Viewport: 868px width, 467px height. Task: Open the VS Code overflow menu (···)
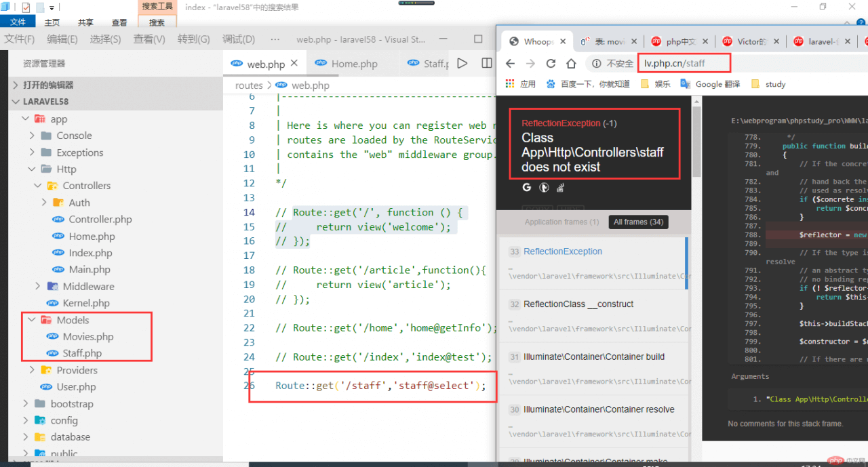[x=275, y=39]
